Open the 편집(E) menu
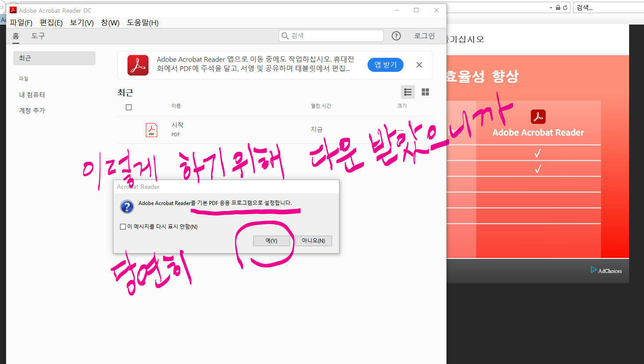This screenshot has width=644, height=364. click(x=51, y=23)
